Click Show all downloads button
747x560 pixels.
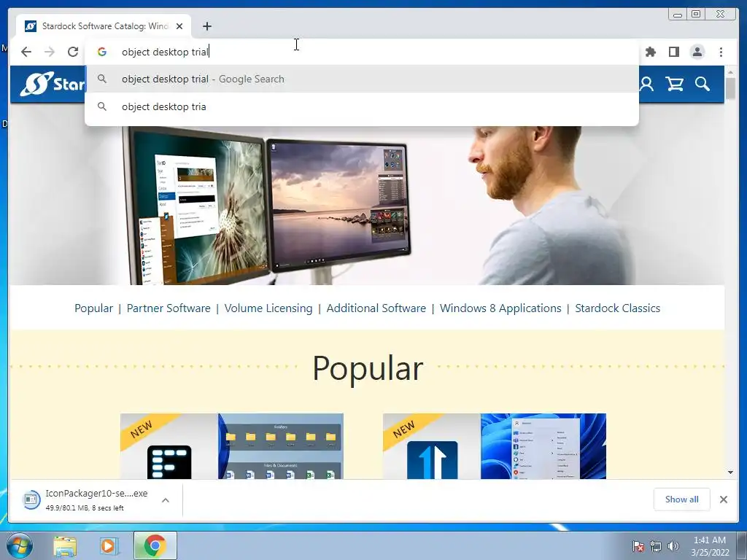pos(682,499)
